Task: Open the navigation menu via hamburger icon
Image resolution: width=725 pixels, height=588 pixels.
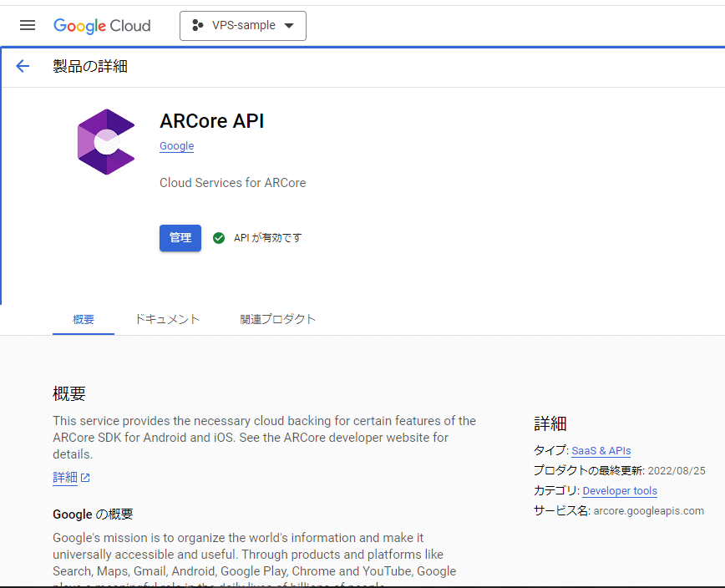Action: 28,25
